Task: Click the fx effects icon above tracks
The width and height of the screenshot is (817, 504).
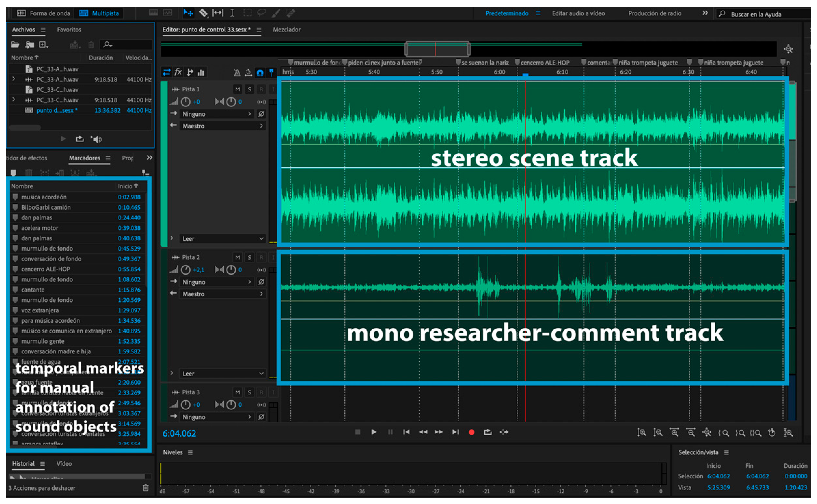Action: (178, 72)
